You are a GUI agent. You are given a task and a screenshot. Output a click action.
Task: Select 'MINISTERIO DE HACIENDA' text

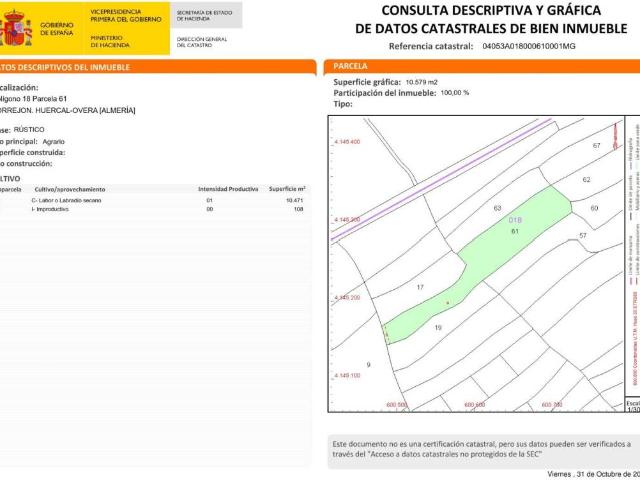110,41
